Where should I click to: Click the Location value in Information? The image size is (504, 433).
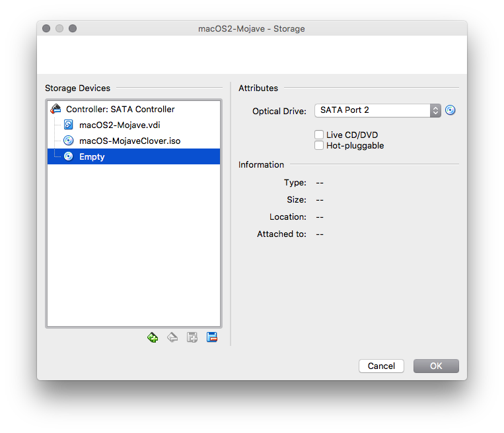pos(320,217)
